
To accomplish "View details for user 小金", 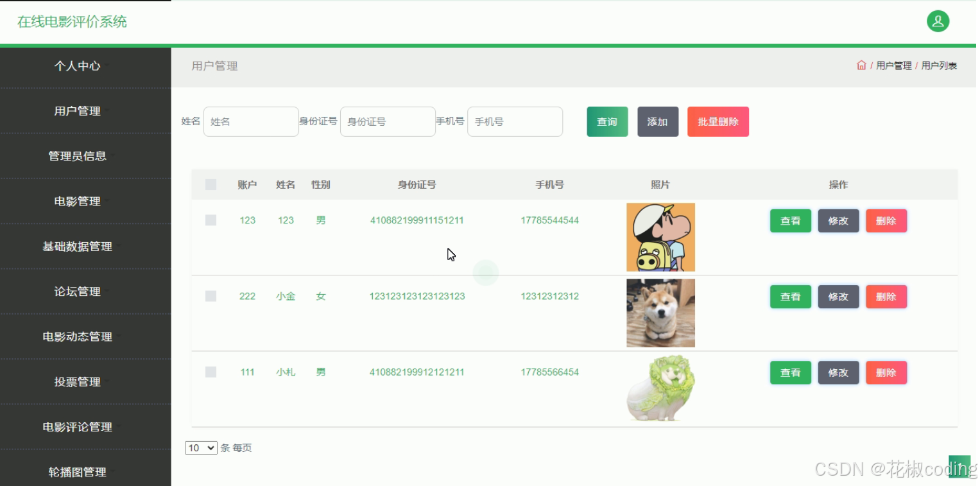I will (791, 297).
